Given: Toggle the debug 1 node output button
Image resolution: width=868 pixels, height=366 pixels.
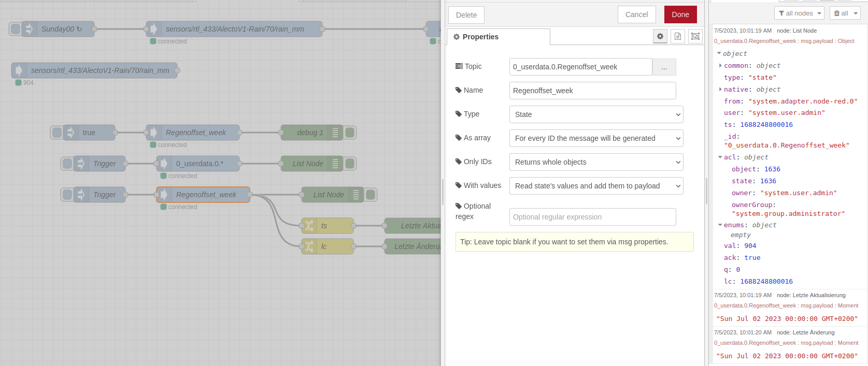Looking at the screenshot, I should point(350,133).
